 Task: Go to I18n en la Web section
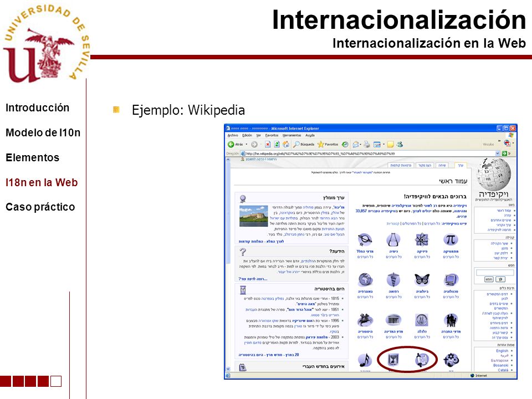pyautogui.click(x=42, y=182)
